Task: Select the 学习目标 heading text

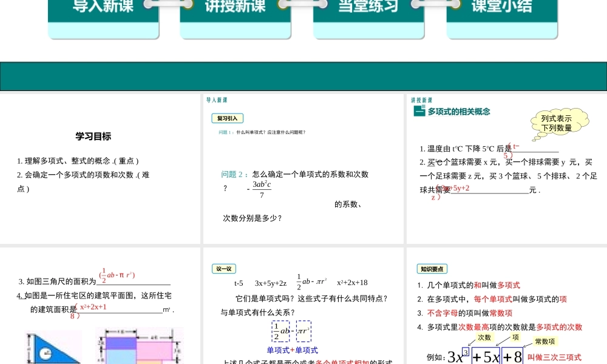Action: coord(93,136)
